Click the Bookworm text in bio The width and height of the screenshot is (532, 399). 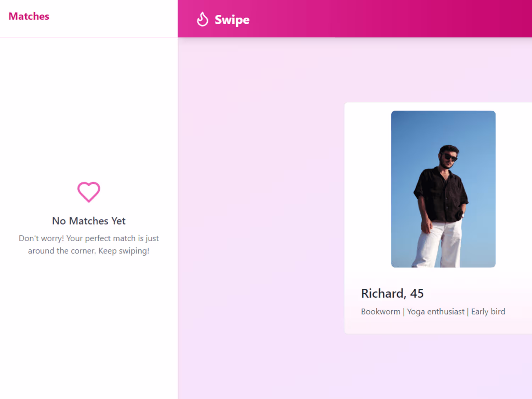tap(381, 312)
